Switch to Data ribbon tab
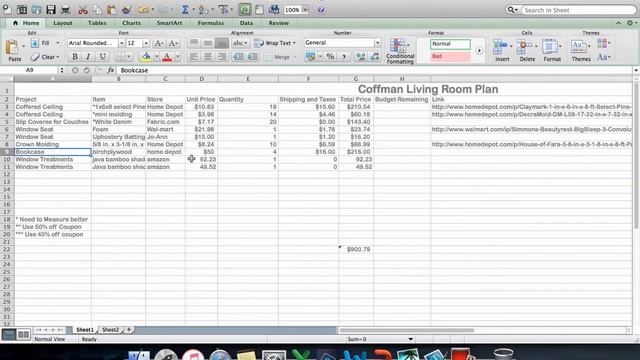This screenshot has height=360, width=640. click(246, 23)
